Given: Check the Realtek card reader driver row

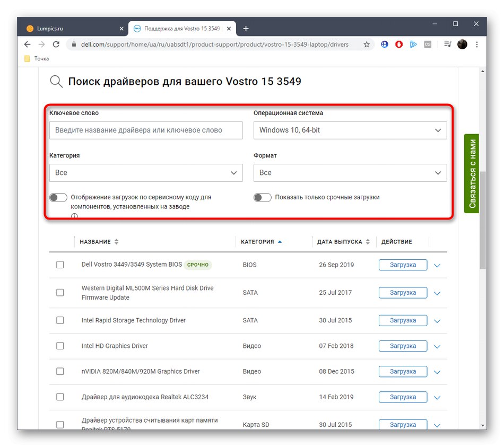Looking at the screenshot, I should [60, 425].
